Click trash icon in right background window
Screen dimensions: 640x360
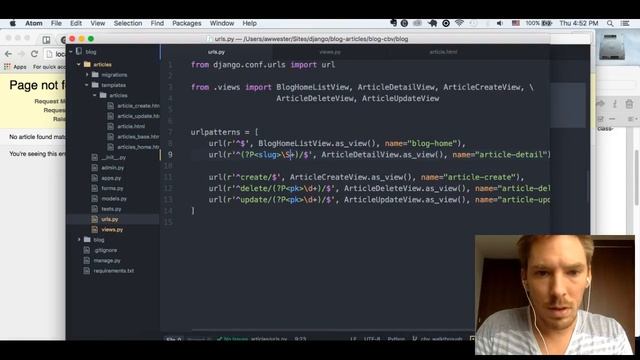[629, 104]
